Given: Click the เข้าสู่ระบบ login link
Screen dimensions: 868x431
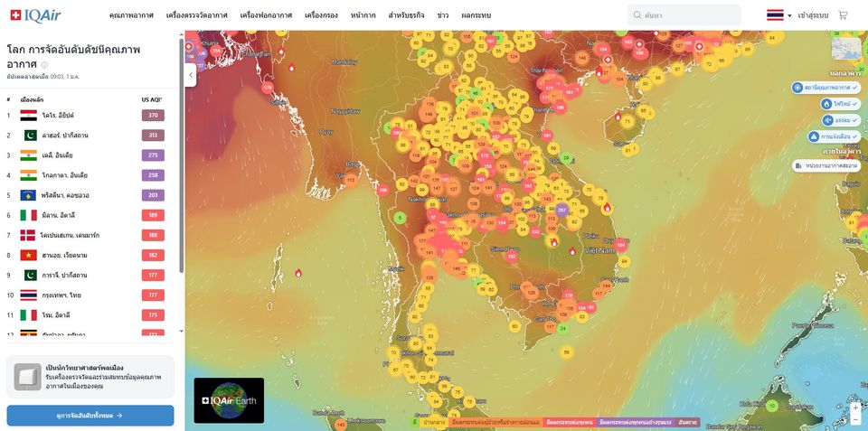Looking at the screenshot, I should [x=813, y=15].
